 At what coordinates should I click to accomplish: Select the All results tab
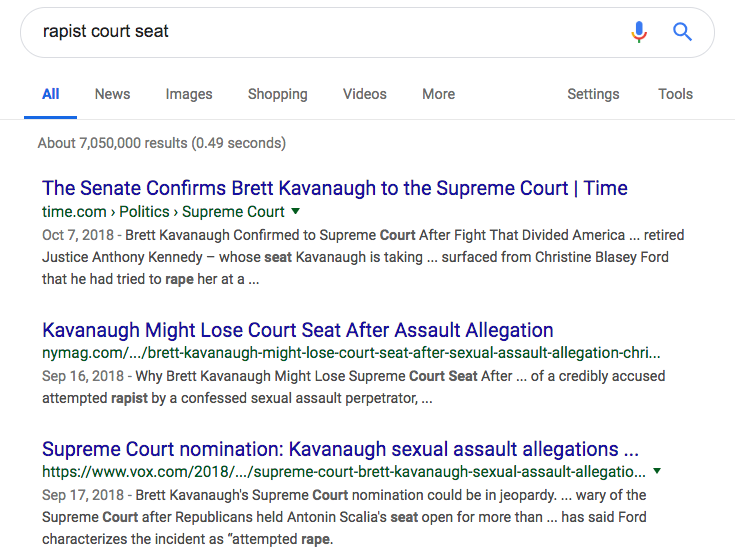coord(51,94)
